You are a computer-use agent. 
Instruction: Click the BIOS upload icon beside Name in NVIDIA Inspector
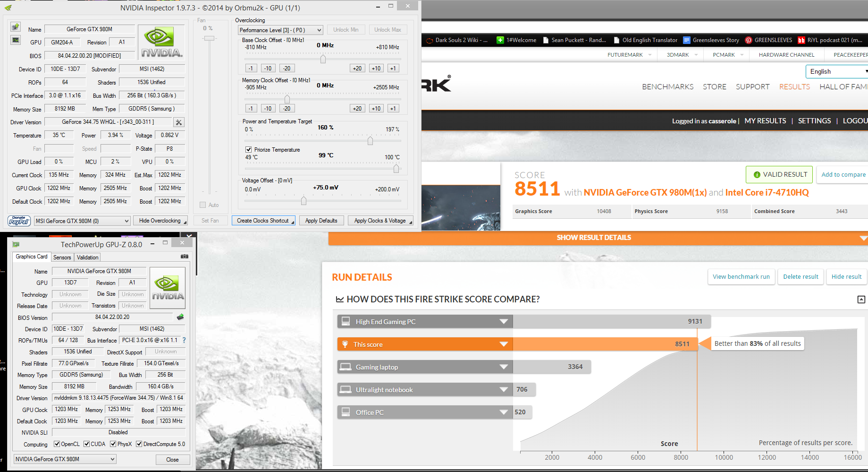[x=16, y=27]
